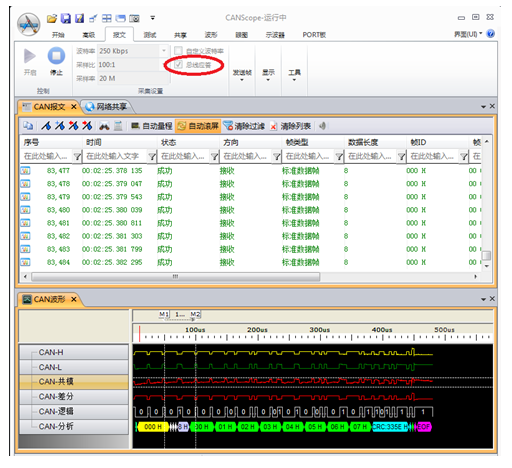Screen dimensions: 512x468
Task: Click the horizontal scrollbar of the message list
Action: 175,277
